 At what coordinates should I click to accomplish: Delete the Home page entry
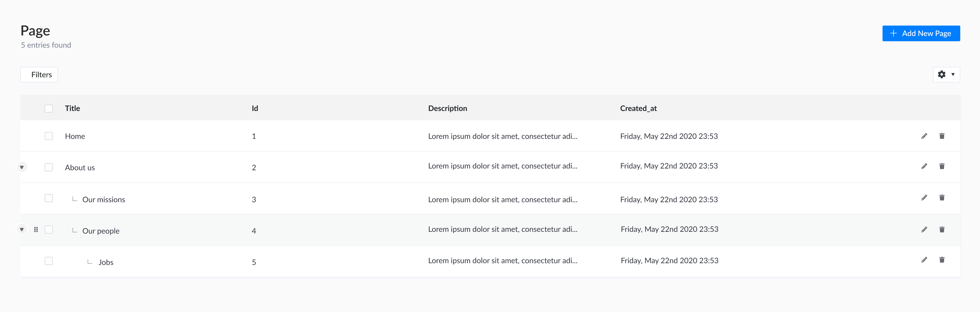(x=942, y=136)
